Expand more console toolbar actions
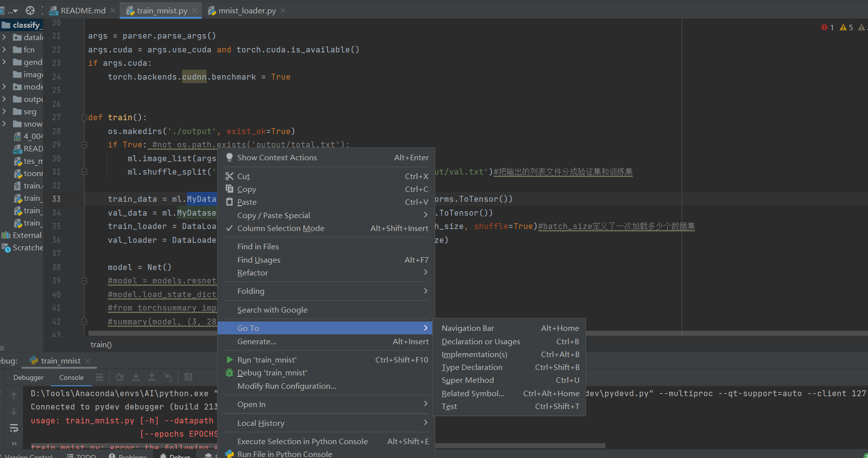 [14, 443]
